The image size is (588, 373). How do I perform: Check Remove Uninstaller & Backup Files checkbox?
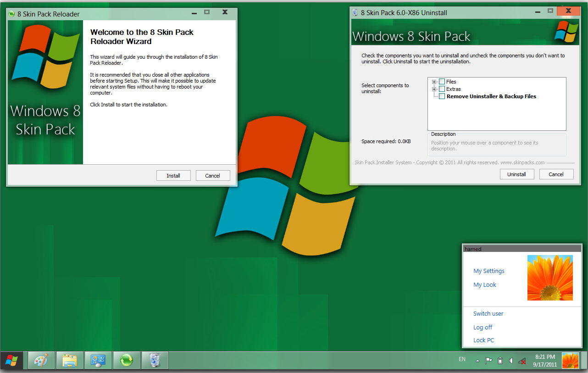click(442, 96)
